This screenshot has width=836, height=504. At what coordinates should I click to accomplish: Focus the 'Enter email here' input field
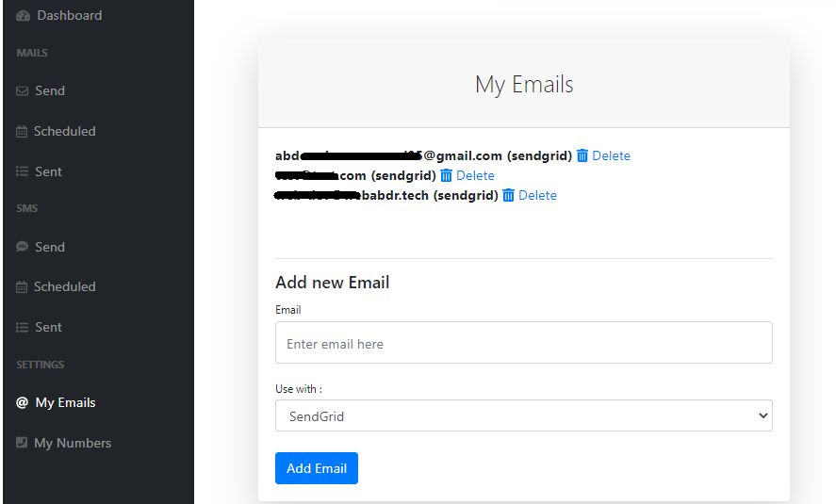(523, 344)
